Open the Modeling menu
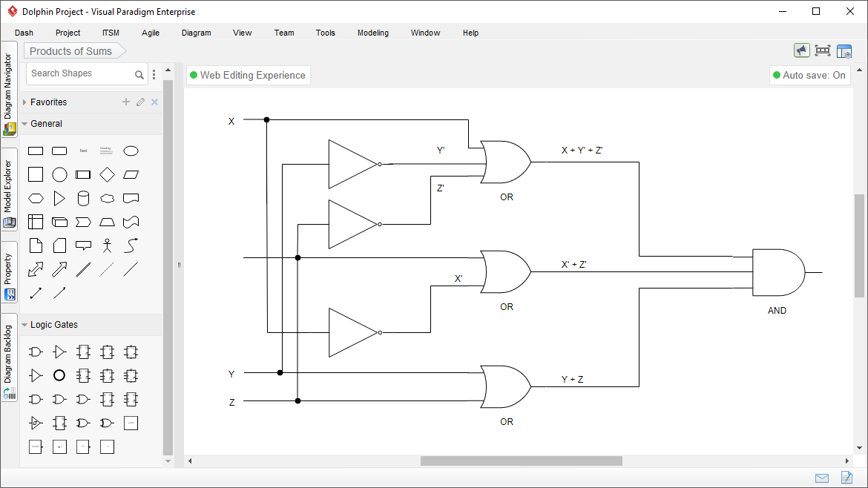The height and width of the screenshot is (488, 868). pyautogui.click(x=372, y=33)
